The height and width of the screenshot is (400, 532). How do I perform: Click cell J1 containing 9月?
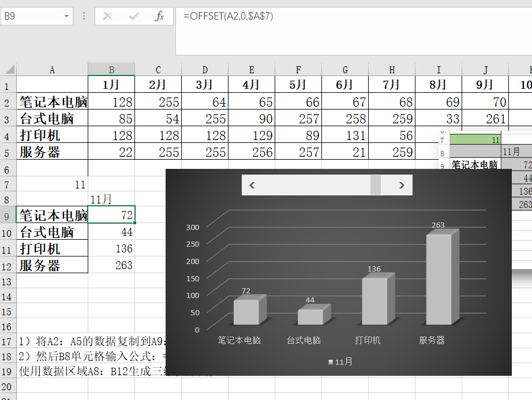coord(485,84)
